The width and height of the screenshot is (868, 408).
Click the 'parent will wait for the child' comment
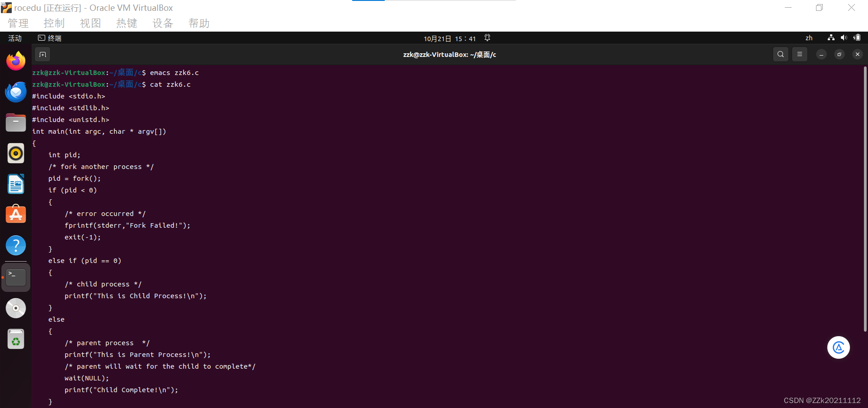pyautogui.click(x=160, y=366)
